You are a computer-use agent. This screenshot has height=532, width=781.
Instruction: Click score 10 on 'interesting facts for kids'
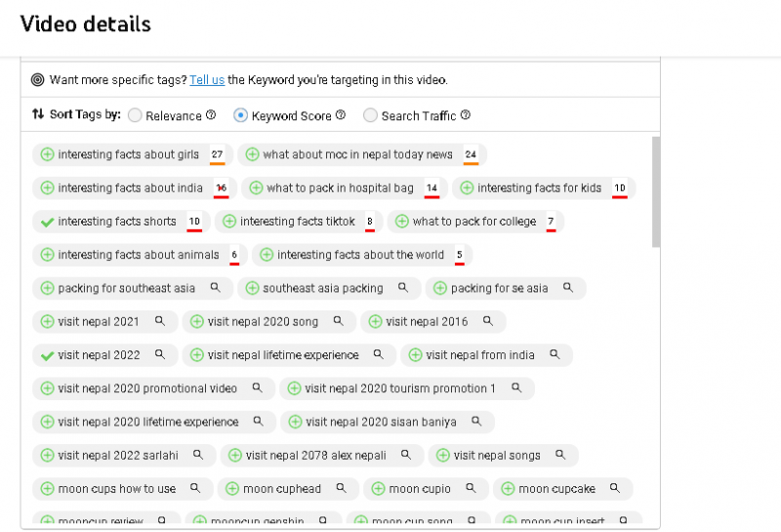(619, 188)
